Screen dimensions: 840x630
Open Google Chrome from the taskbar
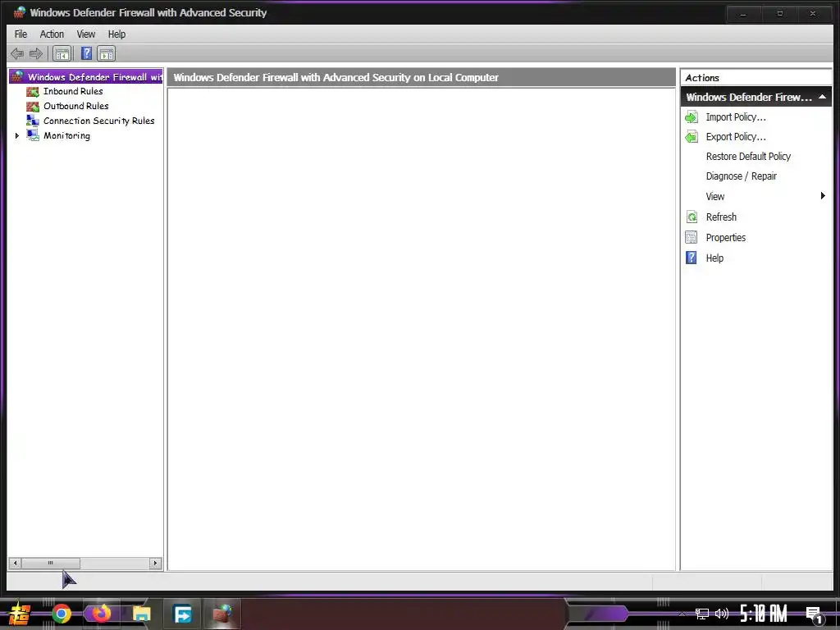(62, 614)
